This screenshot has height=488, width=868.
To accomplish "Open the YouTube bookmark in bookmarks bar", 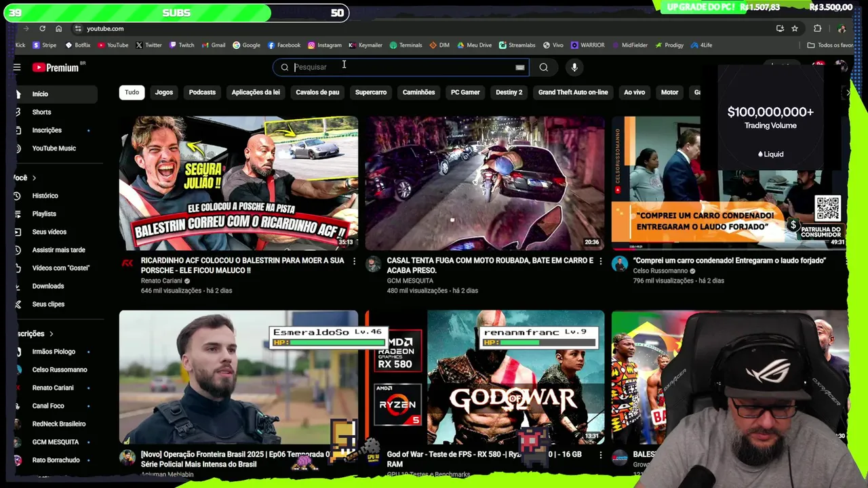I will pos(113,45).
